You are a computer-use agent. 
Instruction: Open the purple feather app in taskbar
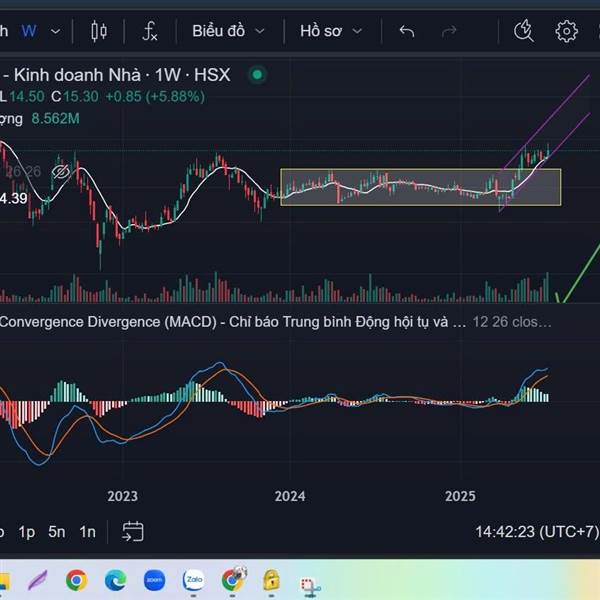pyautogui.click(x=38, y=580)
